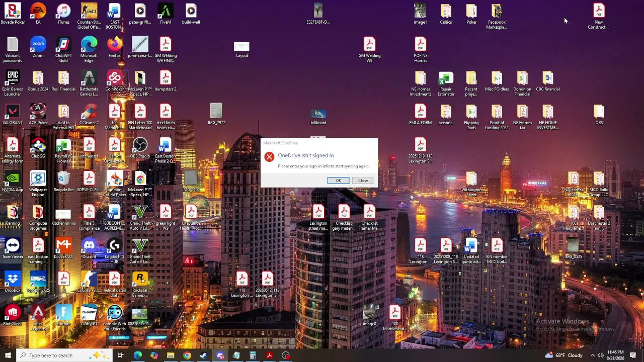Select the iTunes desktop shortcut
This screenshot has height=362, width=644.
[63, 14]
